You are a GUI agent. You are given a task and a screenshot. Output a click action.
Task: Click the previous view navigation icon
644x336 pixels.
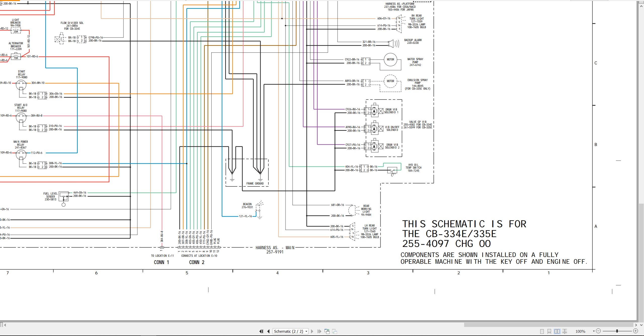327,331
